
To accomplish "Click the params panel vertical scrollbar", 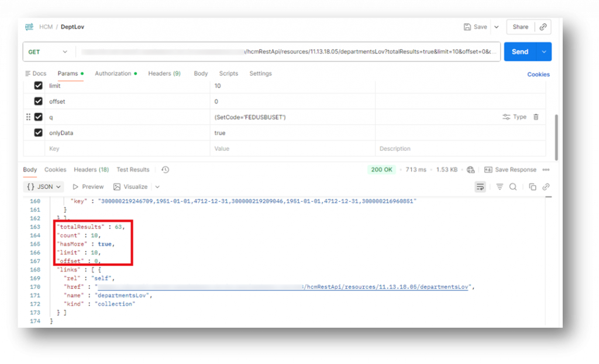I will (x=556, y=137).
